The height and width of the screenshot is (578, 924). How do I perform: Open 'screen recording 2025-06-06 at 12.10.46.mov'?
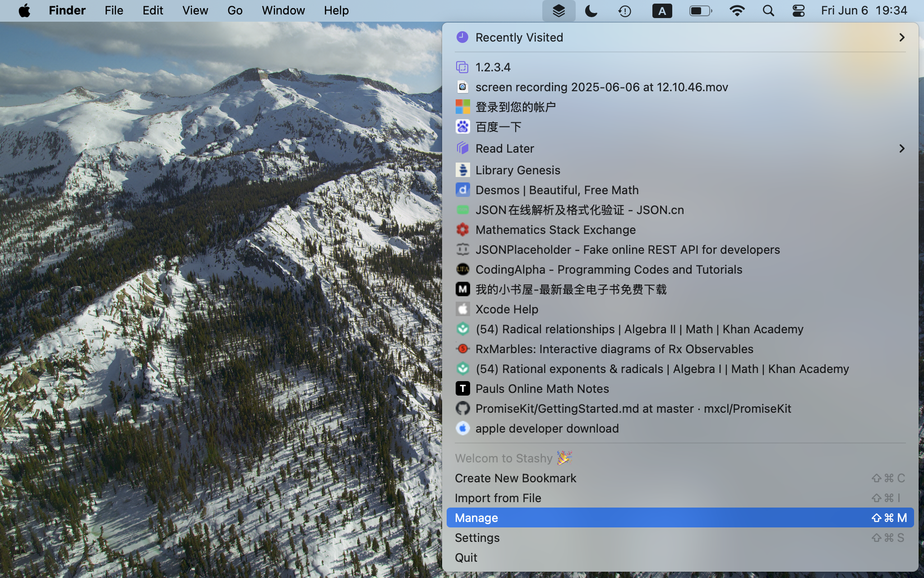pos(602,87)
